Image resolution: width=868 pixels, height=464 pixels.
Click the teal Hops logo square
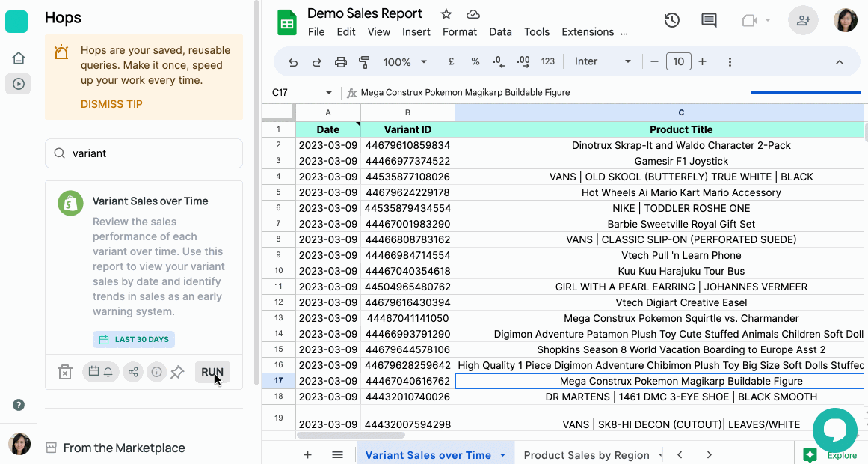[x=16, y=22]
